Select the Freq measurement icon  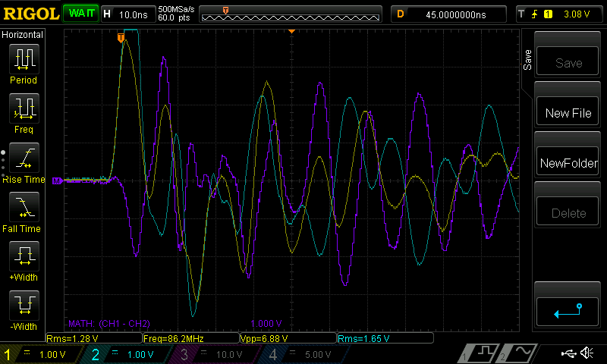point(24,108)
